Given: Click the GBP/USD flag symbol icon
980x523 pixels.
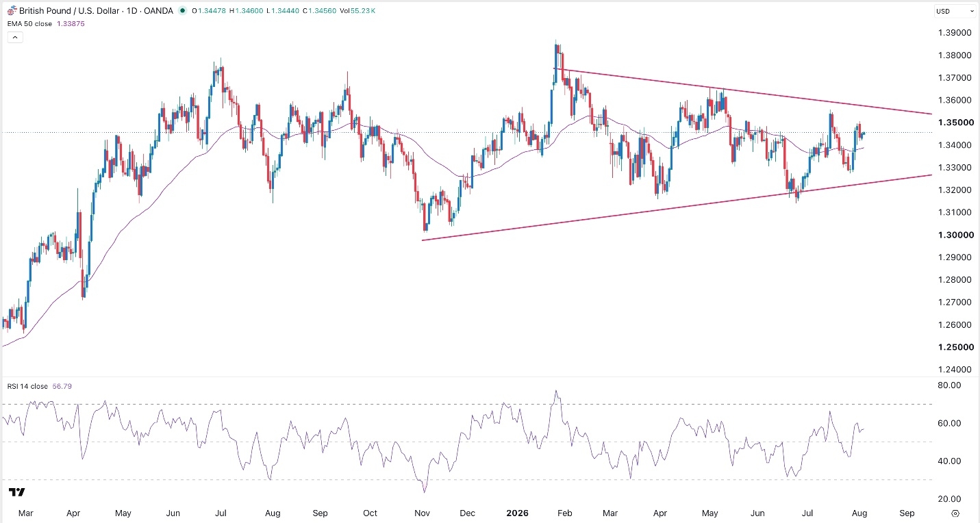Looking at the screenshot, I should click(x=12, y=10).
